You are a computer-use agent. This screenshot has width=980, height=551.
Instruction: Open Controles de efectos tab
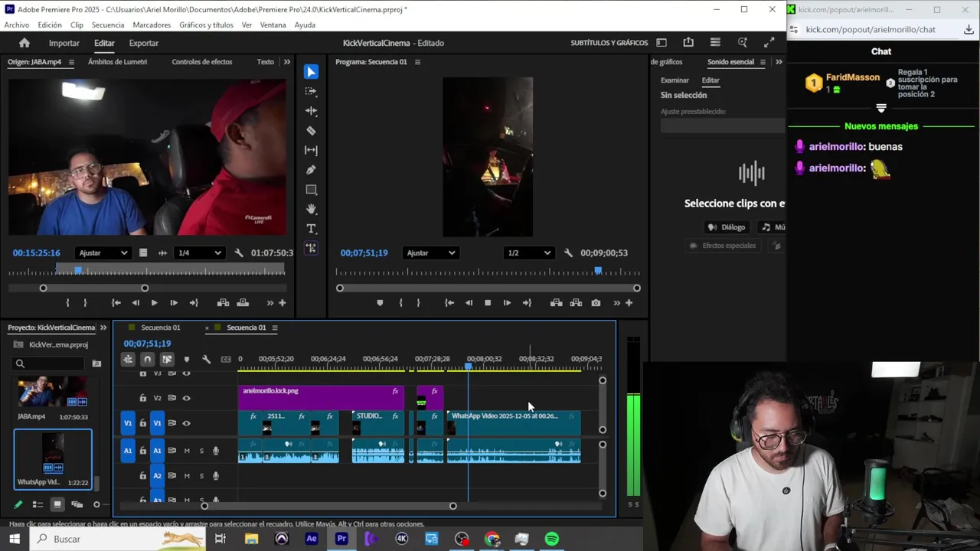click(201, 62)
